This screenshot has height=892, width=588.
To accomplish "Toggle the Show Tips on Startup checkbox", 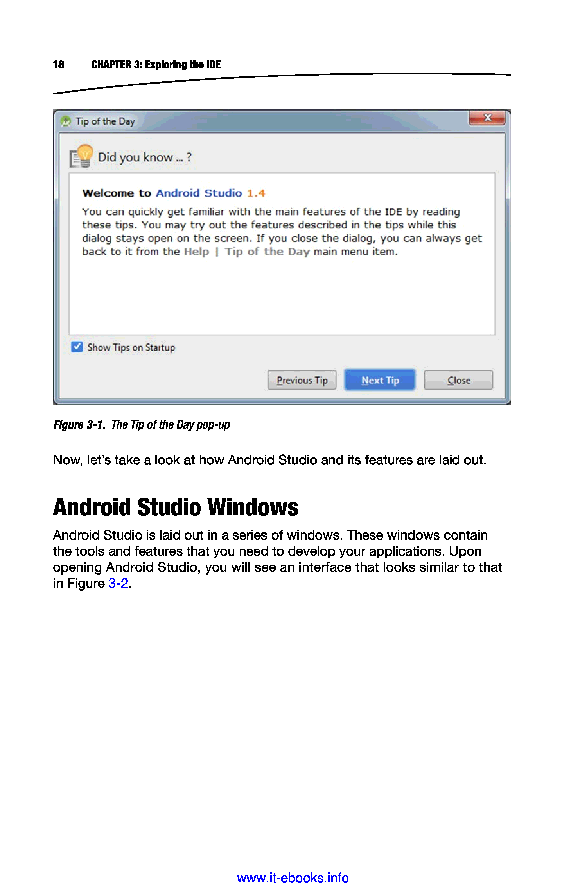I will tap(77, 347).
